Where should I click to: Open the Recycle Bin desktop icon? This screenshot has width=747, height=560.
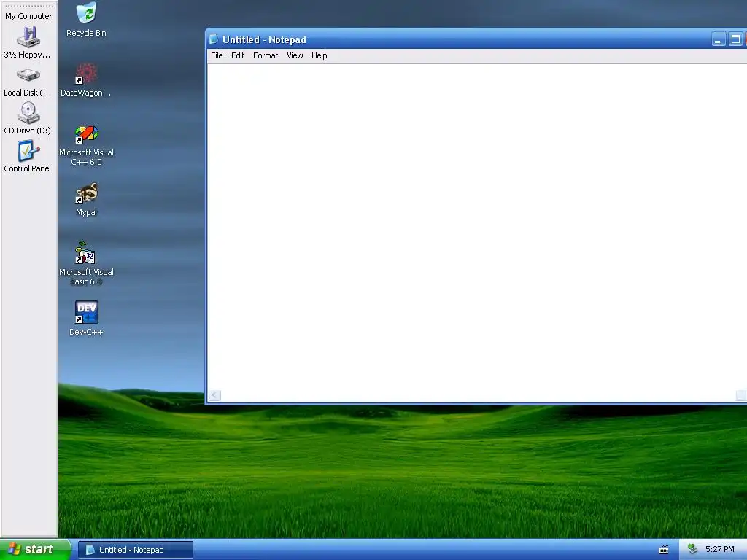tap(86, 20)
